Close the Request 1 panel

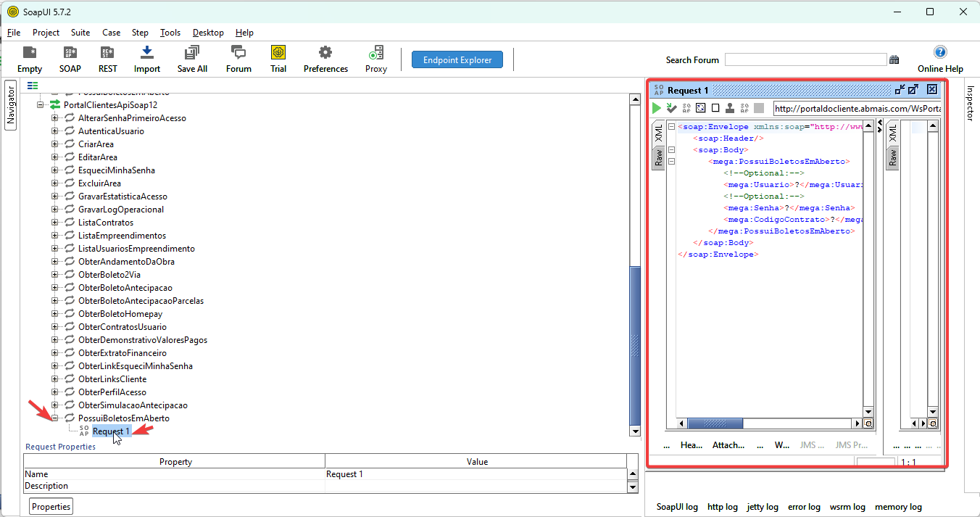[x=932, y=90]
